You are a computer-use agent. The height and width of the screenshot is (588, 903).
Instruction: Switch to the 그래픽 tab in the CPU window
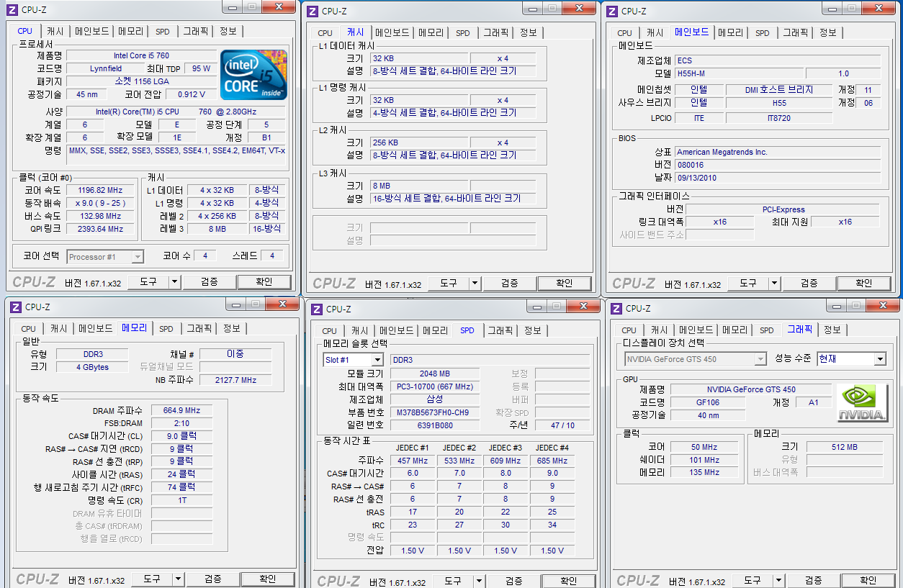coord(195,31)
